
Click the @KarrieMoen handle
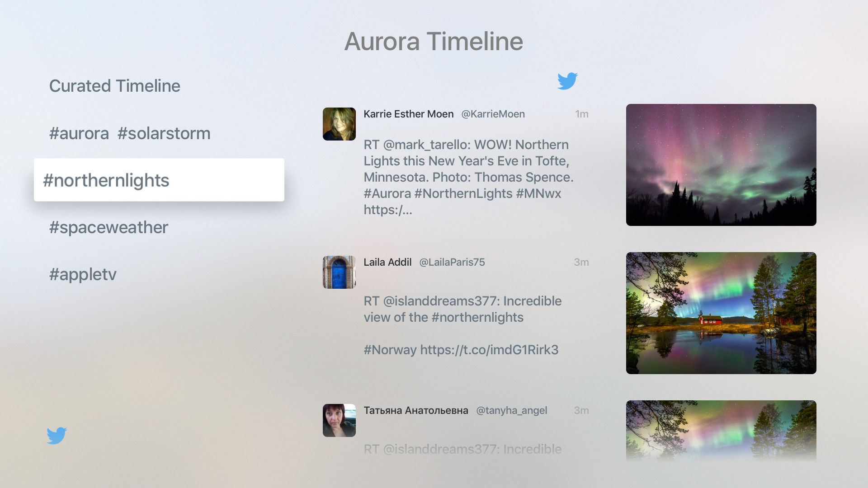coord(493,114)
